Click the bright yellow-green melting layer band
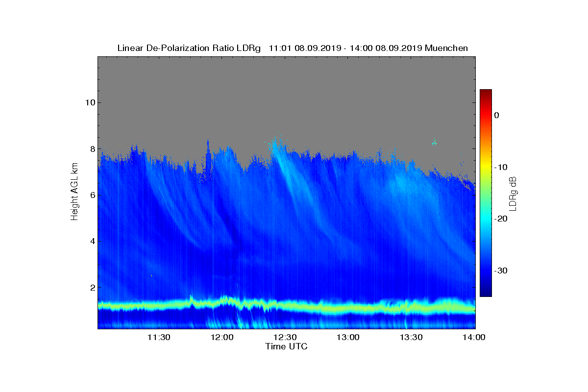Image resolution: width=588 pixels, height=392 pixels. tap(287, 306)
